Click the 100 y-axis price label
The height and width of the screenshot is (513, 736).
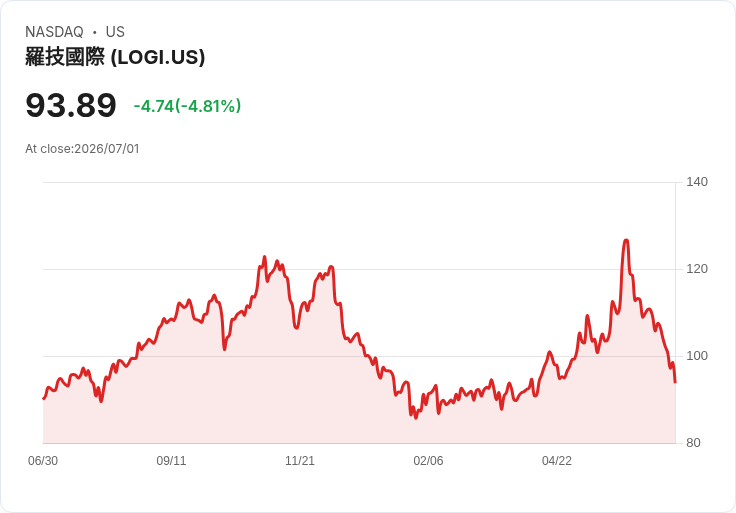tap(697, 356)
